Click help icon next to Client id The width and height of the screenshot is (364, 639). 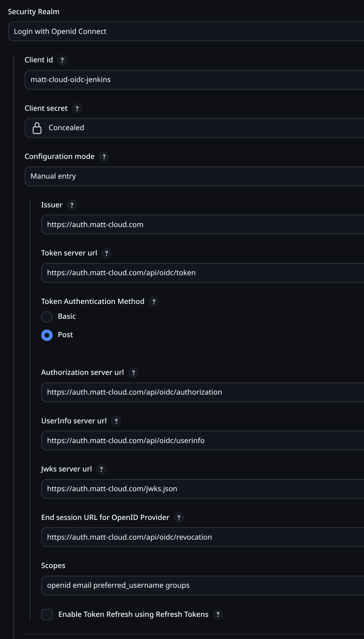coord(62,60)
